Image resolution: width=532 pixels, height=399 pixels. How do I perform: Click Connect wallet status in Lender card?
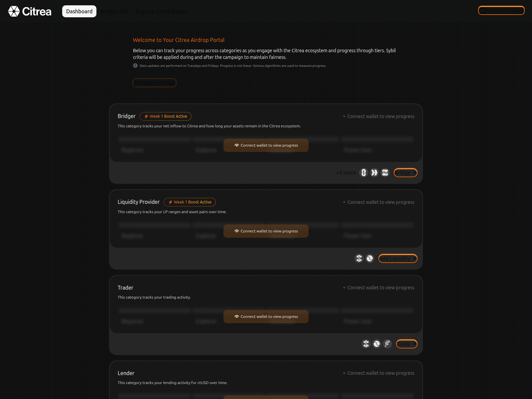(380, 373)
